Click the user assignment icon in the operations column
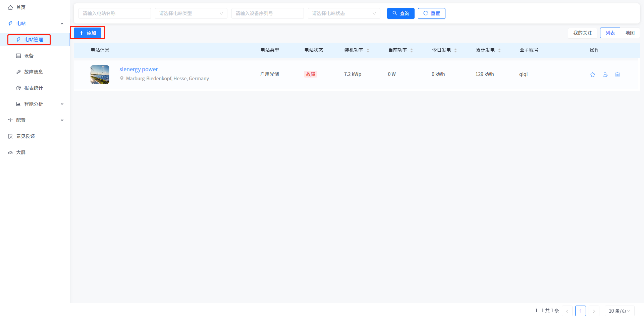This screenshot has height=319, width=644. click(x=605, y=75)
